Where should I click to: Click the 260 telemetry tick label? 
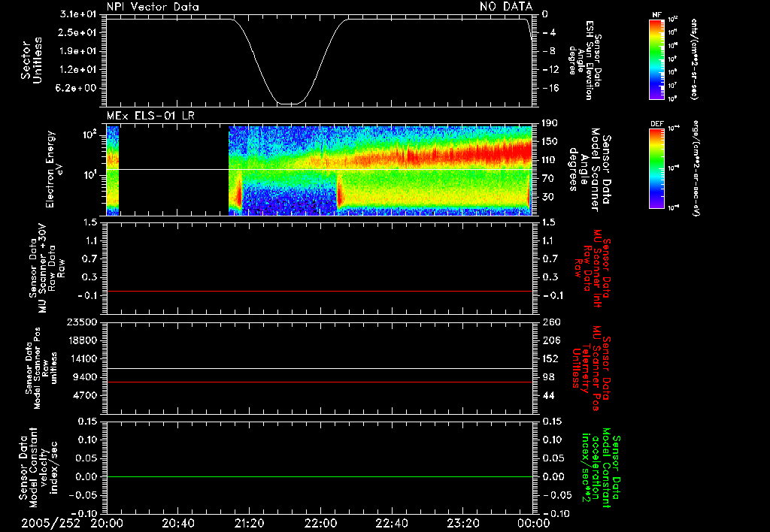[551, 322]
